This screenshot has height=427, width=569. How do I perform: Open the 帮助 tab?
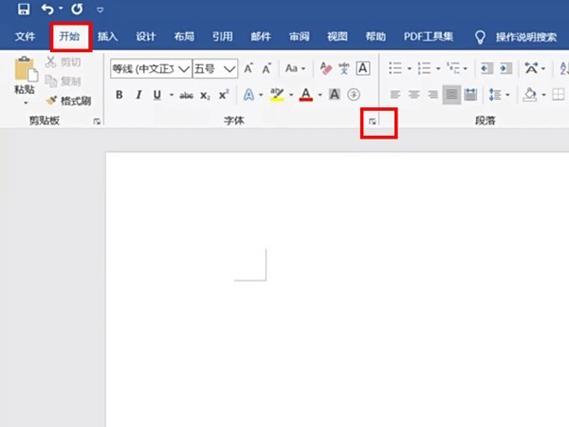pyautogui.click(x=376, y=37)
